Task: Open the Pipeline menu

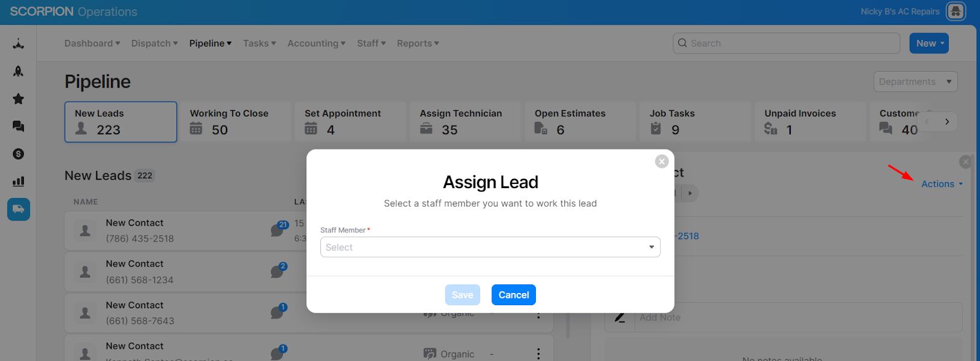Action: coord(210,44)
